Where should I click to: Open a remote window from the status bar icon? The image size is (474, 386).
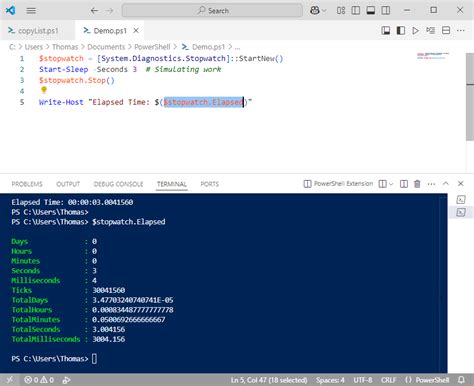click(10, 380)
